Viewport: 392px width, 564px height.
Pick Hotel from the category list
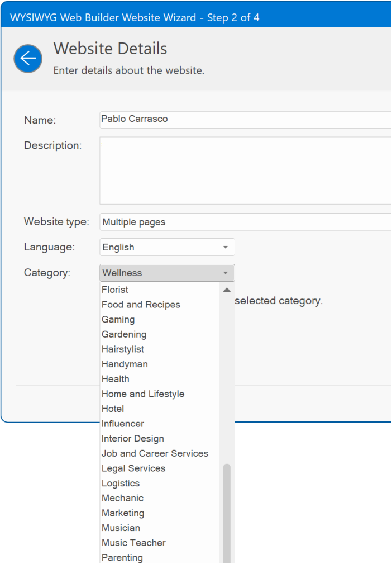coord(160,409)
